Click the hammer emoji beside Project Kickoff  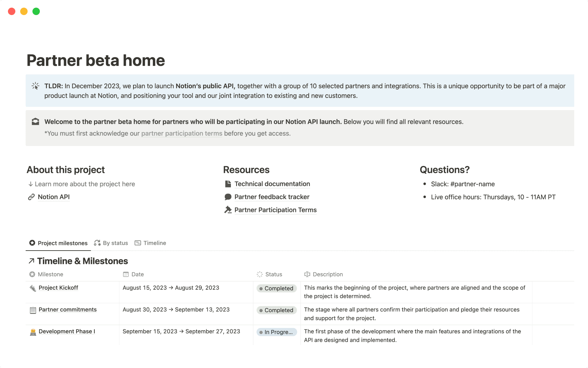pyautogui.click(x=32, y=288)
